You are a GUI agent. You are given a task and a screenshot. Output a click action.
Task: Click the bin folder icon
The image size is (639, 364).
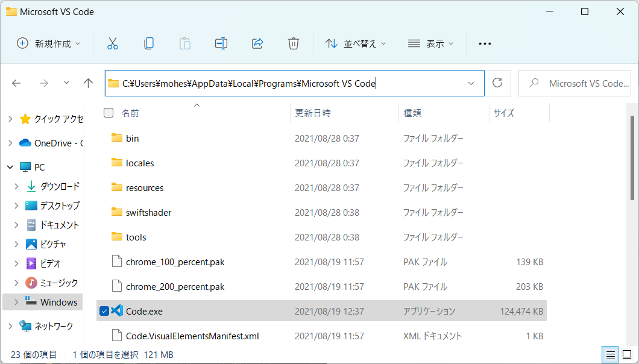[117, 138]
